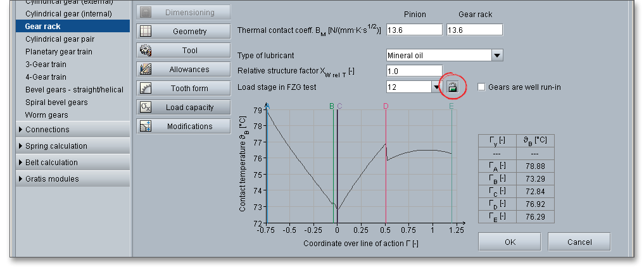Click the lock icon beside load stage
644x267 pixels.
pos(453,87)
